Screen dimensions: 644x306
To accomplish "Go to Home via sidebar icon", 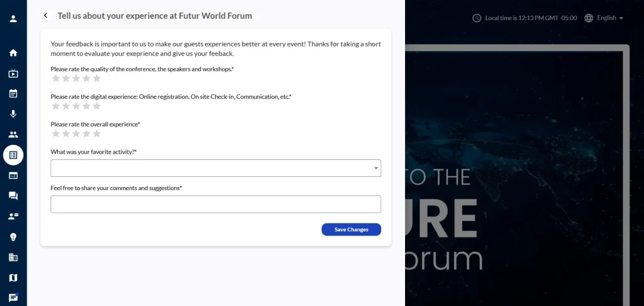I will (x=13, y=53).
